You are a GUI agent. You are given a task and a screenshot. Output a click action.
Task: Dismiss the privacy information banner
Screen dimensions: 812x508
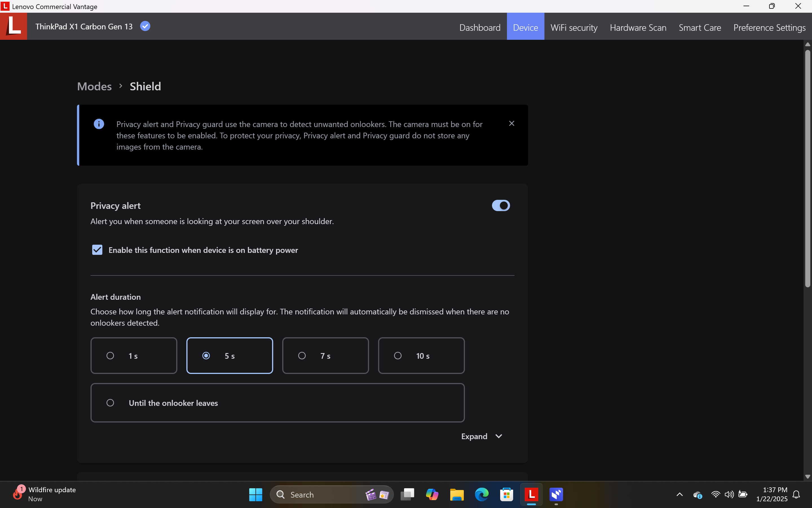click(x=511, y=124)
